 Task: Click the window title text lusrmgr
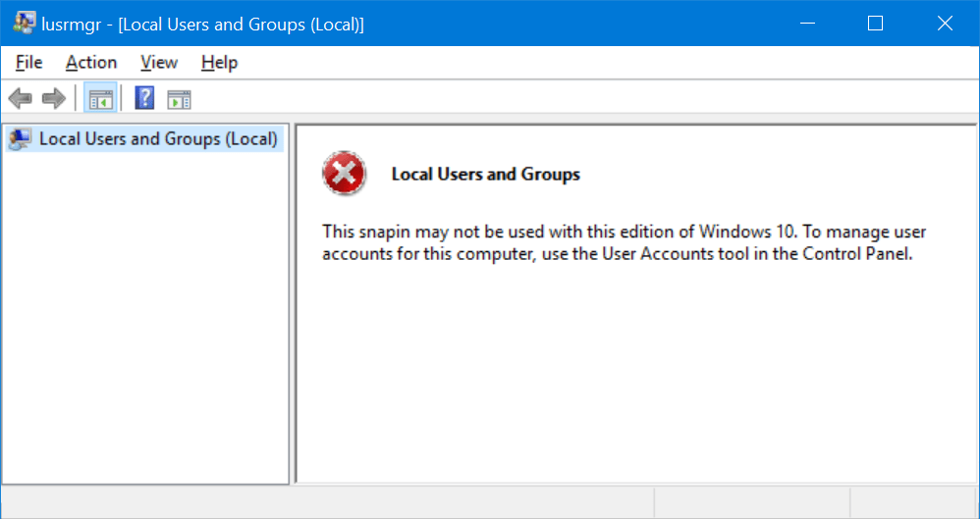[202, 25]
